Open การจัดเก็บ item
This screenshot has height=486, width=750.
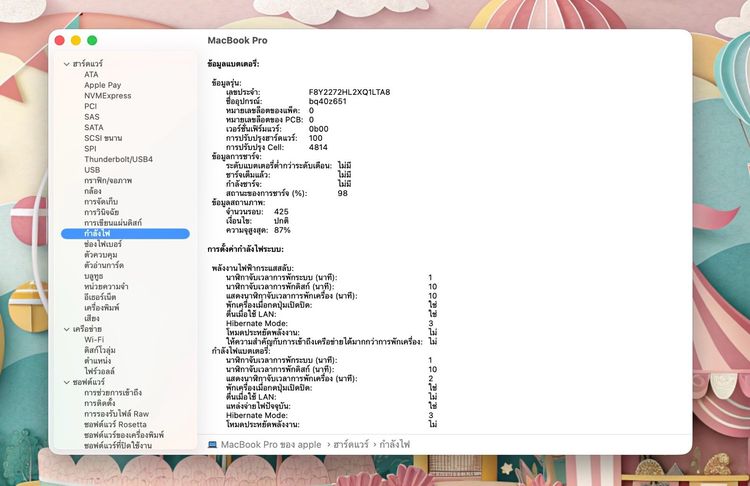click(100, 201)
